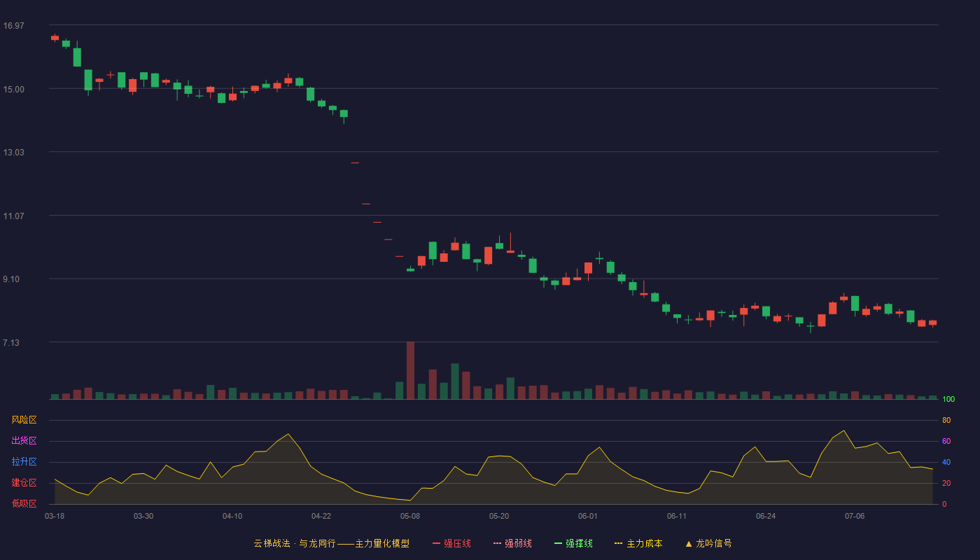Click the 建仓区 zone label

pyautogui.click(x=24, y=483)
